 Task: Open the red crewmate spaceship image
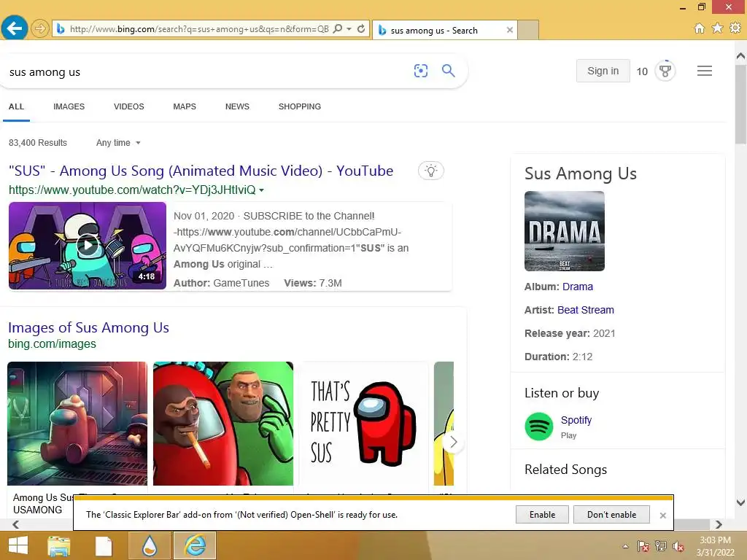(77, 424)
